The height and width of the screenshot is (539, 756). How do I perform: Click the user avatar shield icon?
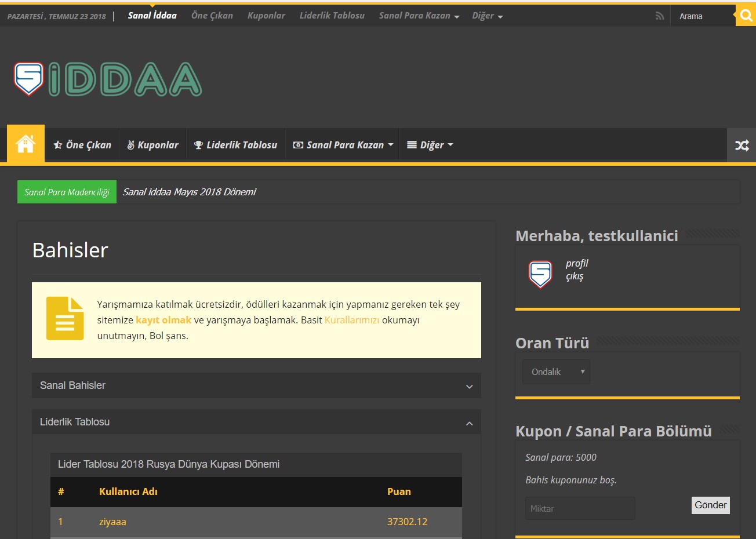(x=540, y=274)
